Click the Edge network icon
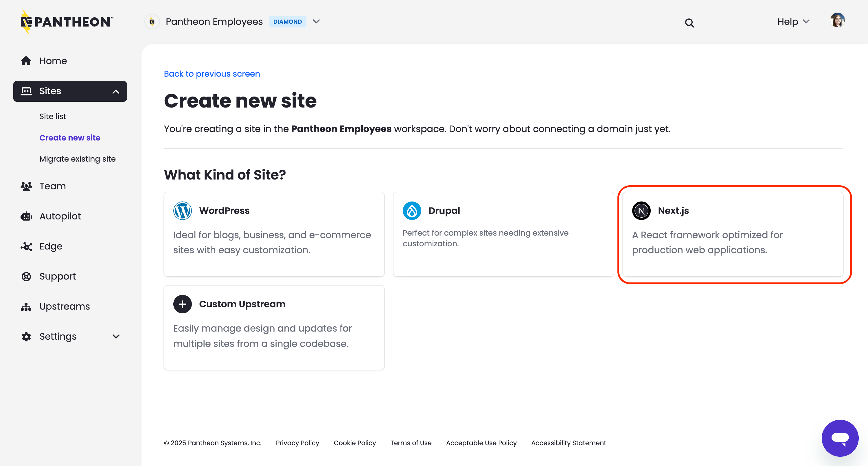 click(26, 246)
